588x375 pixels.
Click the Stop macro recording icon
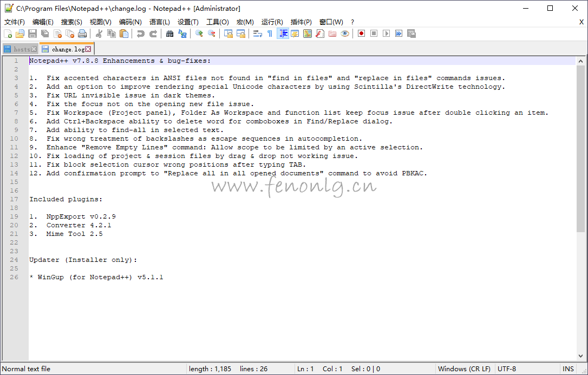(374, 34)
